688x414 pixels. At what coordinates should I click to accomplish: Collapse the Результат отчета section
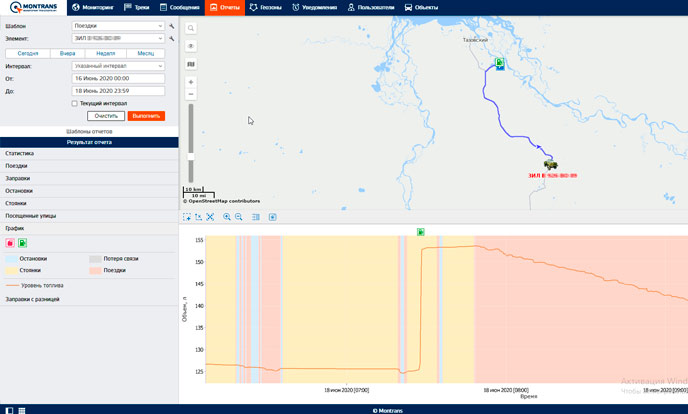pos(89,142)
